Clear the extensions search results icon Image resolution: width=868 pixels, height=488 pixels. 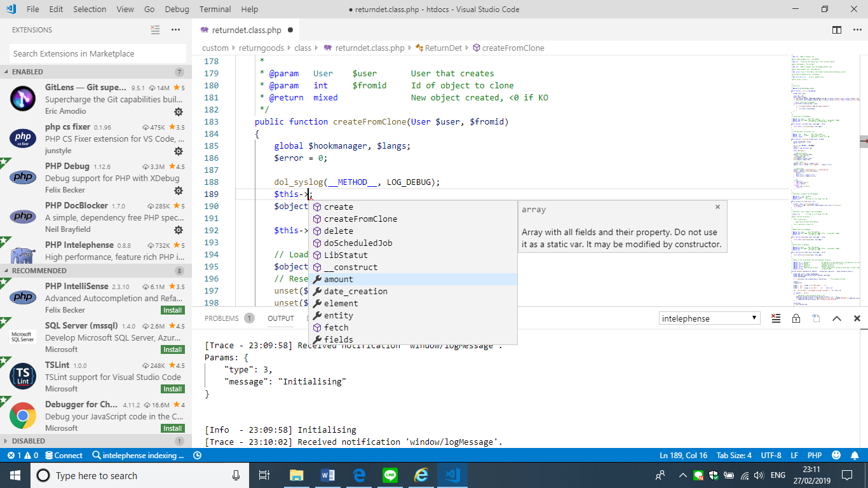(155, 30)
